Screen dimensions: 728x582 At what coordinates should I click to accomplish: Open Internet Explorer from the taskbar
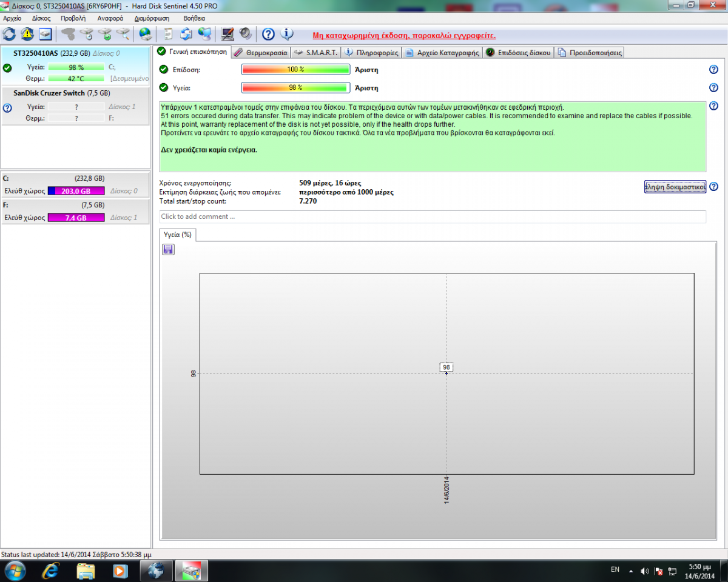click(52, 570)
